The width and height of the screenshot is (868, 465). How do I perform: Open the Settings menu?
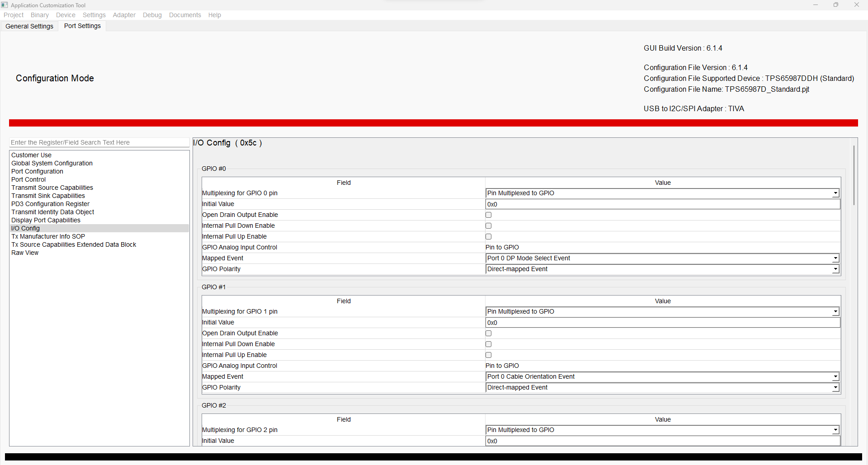94,15
